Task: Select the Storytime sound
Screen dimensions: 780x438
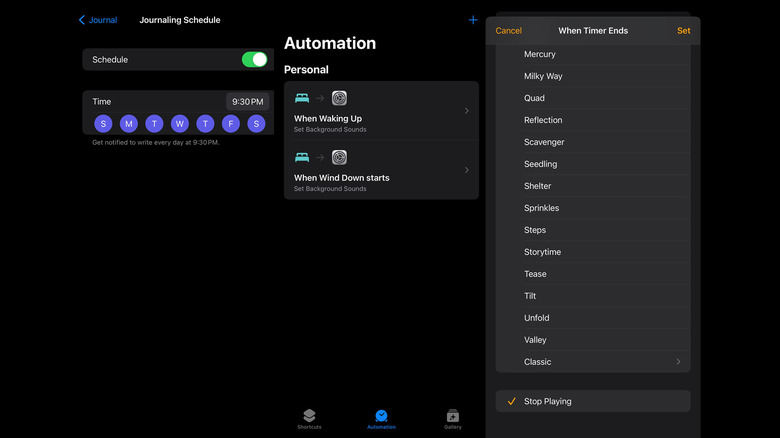Action: [x=593, y=252]
